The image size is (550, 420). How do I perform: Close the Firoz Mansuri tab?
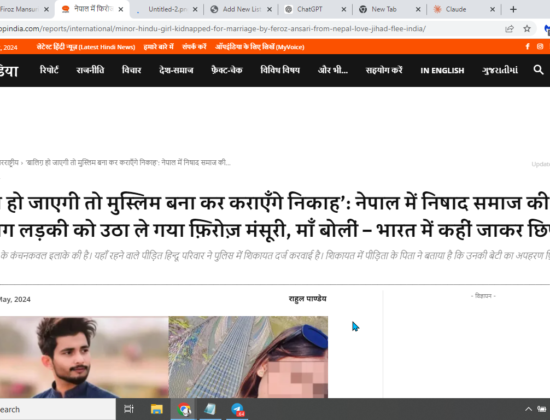[x=46, y=9]
